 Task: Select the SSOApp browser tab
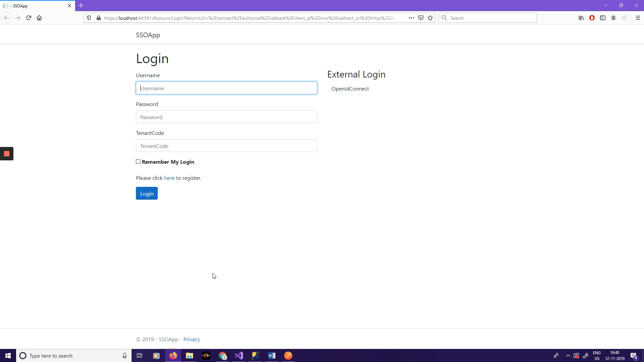pyautogui.click(x=35, y=6)
